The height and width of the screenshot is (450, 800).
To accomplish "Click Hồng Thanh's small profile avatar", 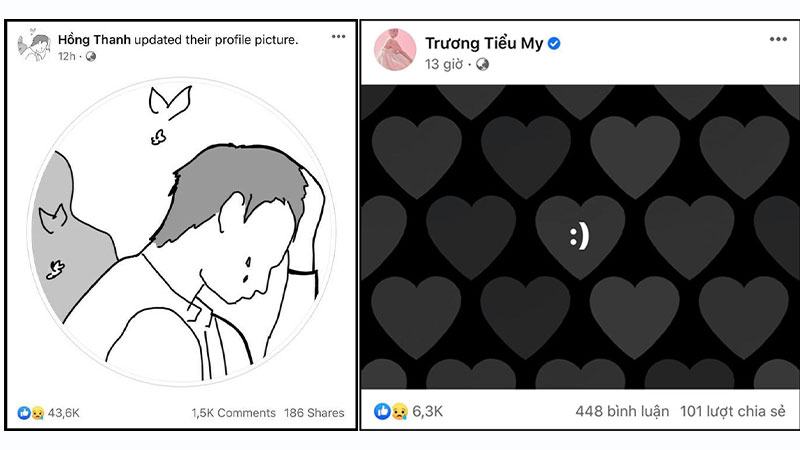I will [34, 46].
